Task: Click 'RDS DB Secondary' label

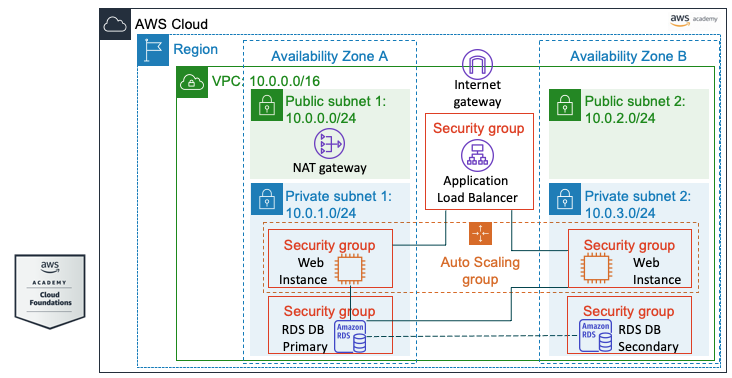Action: click(x=648, y=338)
